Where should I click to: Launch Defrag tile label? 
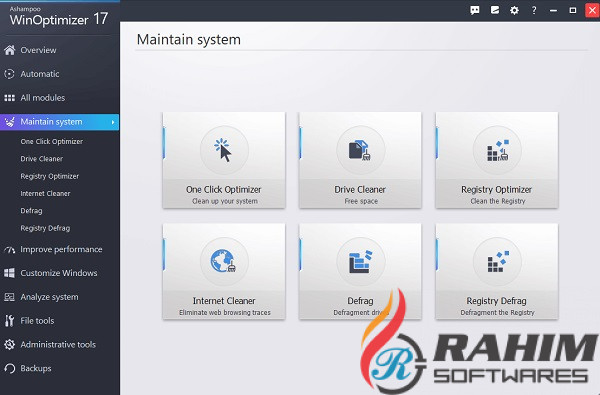point(360,301)
